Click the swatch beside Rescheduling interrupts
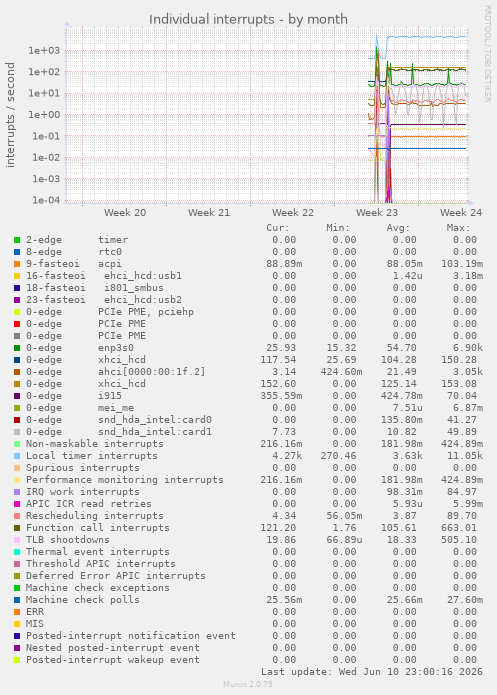 [17, 515]
